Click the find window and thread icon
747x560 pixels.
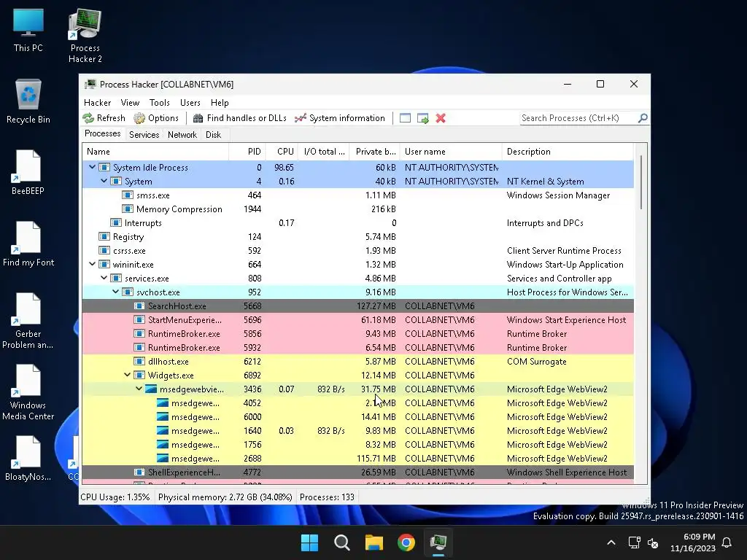click(422, 118)
